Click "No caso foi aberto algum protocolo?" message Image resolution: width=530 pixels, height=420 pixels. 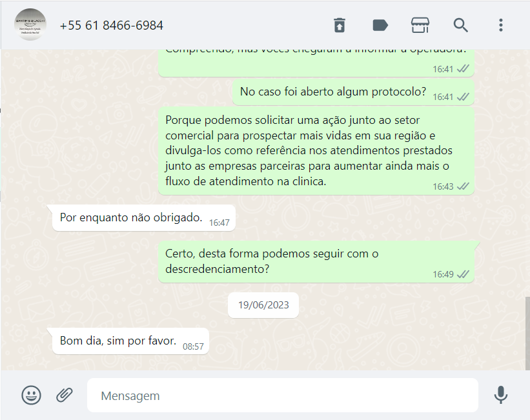(353, 92)
